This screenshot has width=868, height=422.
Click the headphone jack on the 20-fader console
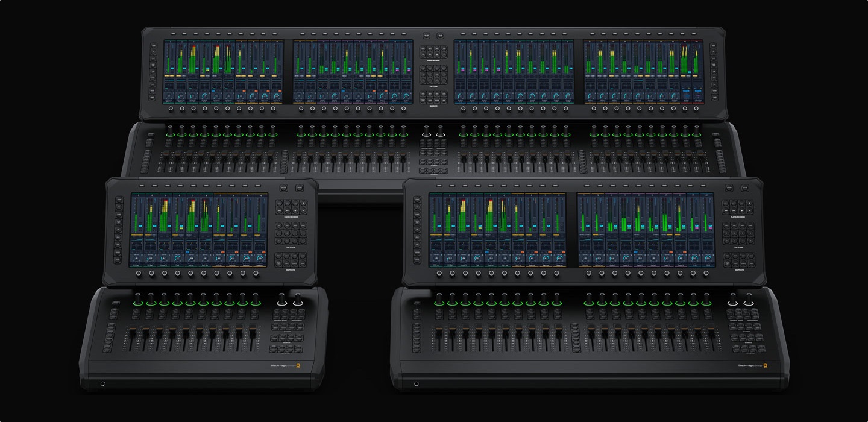click(x=416, y=383)
